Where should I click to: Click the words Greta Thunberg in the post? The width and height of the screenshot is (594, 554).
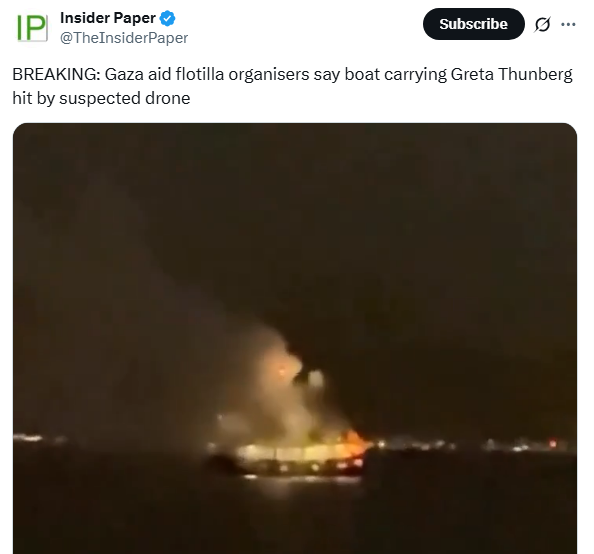click(511, 74)
